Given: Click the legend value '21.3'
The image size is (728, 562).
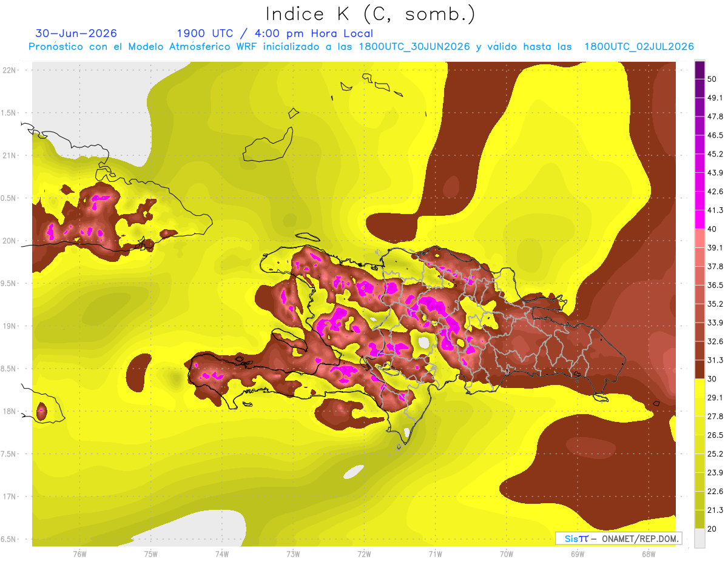Looking at the screenshot, I should point(715,510).
